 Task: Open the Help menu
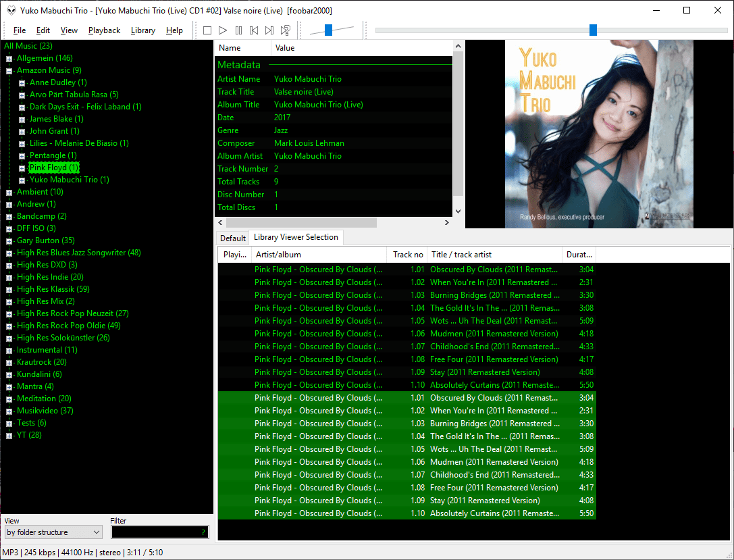point(174,30)
